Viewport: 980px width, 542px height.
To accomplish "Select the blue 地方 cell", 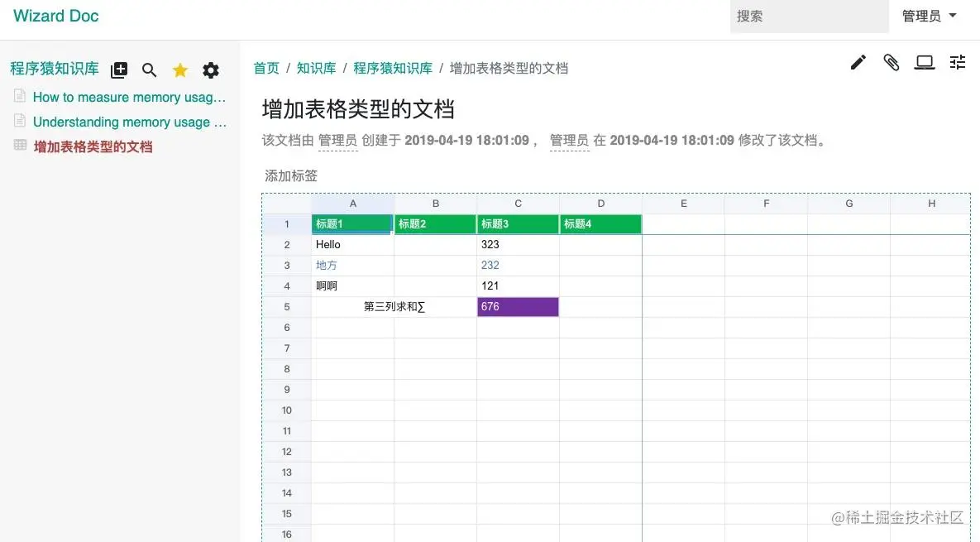I will coord(352,266).
